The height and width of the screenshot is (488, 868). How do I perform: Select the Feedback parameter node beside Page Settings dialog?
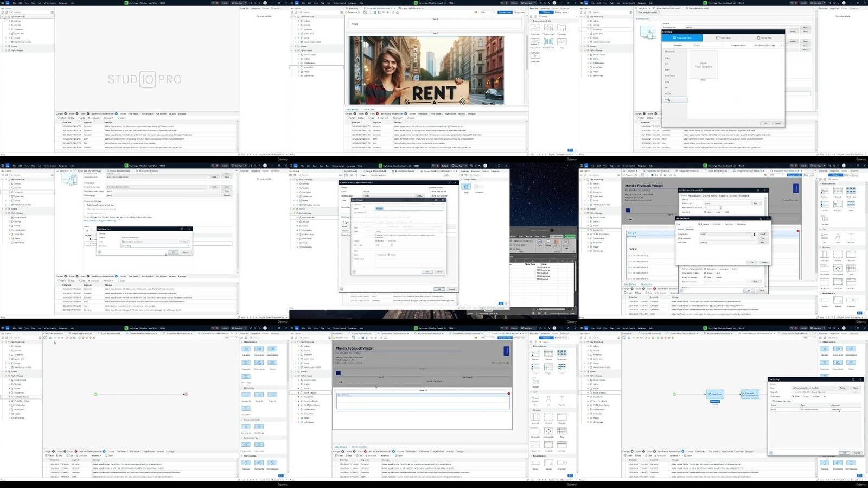[714, 401]
